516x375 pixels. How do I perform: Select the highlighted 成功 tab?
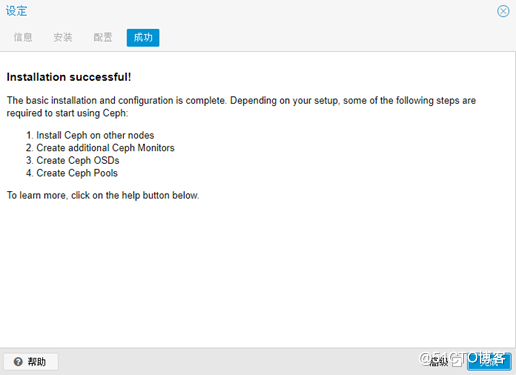(x=143, y=37)
